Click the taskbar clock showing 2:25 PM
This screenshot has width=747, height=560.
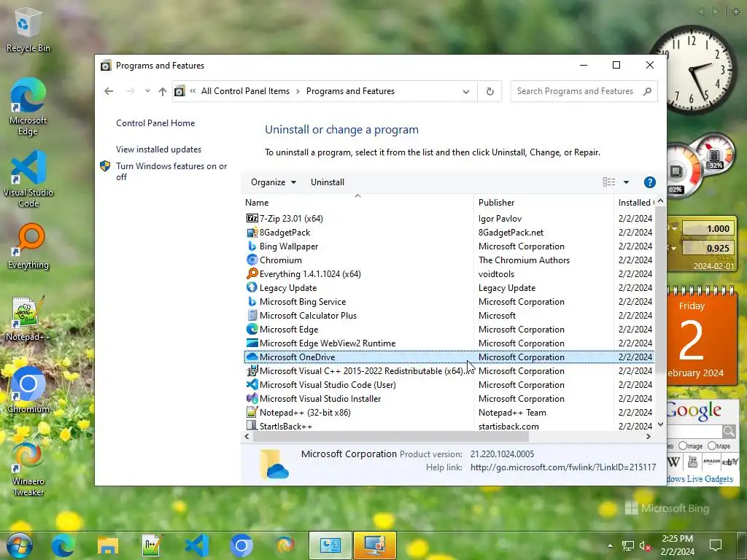678,545
